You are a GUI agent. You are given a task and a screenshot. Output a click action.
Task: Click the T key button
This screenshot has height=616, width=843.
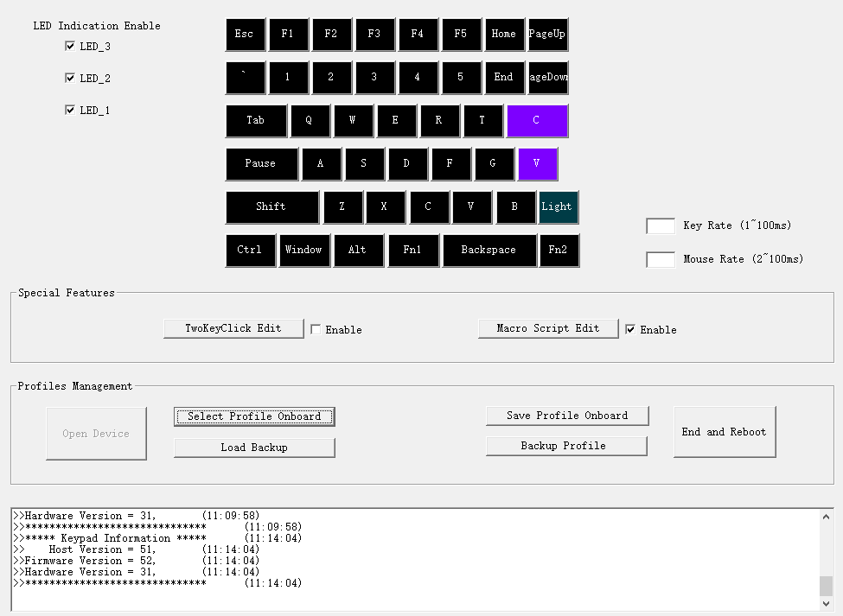[483, 121]
